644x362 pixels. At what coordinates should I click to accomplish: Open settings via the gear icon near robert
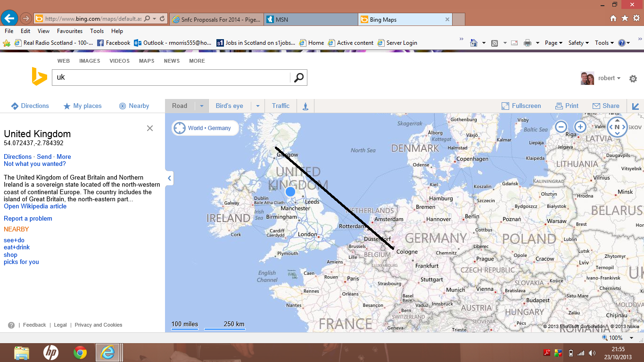633,79
